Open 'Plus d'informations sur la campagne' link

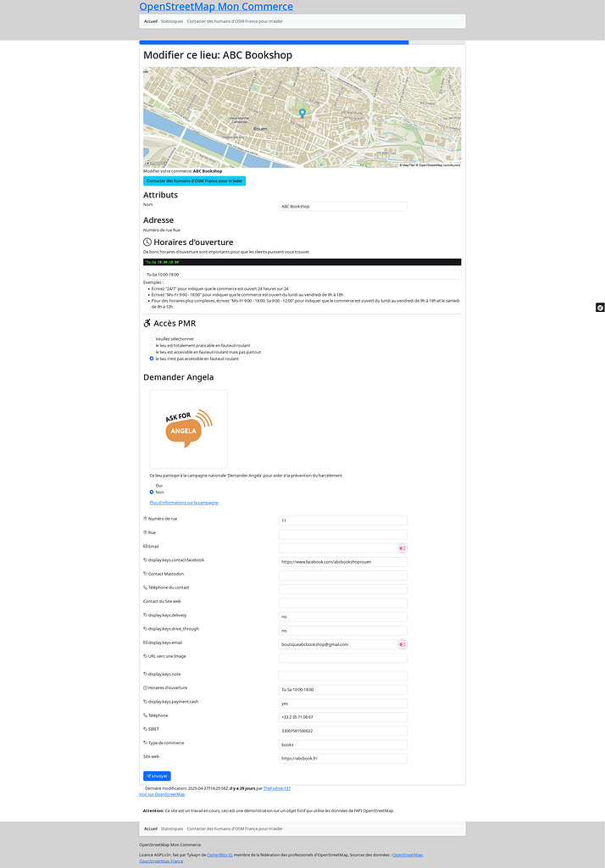[184, 503]
